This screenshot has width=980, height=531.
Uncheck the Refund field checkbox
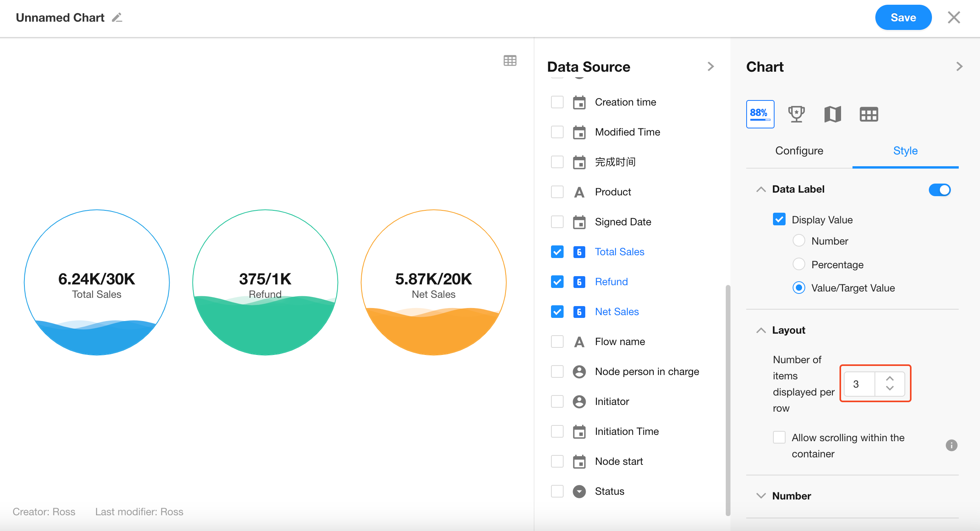[557, 282]
